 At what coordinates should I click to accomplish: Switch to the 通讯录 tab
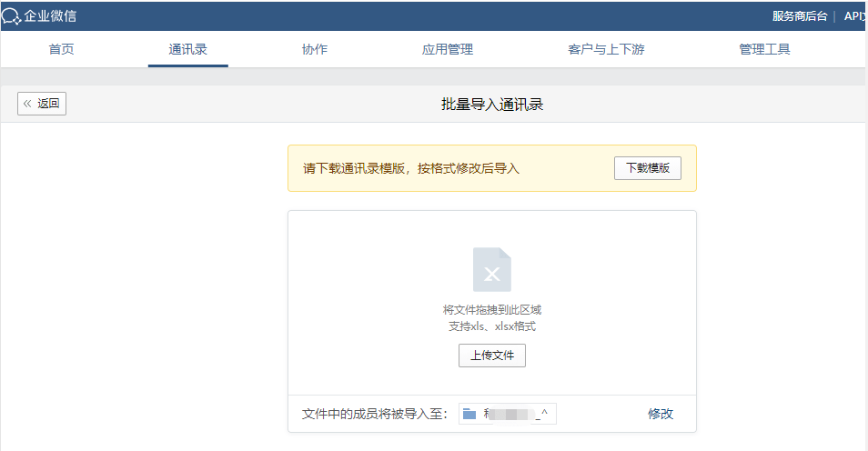click(187, 49)
